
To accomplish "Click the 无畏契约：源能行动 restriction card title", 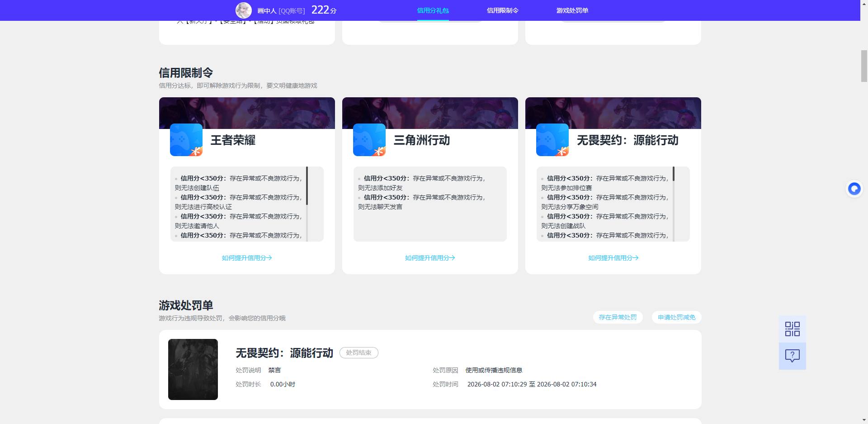I will (627, 140).
